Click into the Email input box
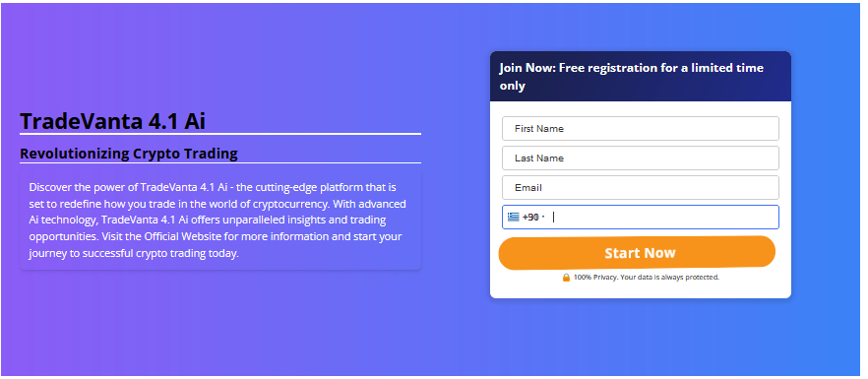Viewport: 868px width, 379px height. (x=641, y=187)
